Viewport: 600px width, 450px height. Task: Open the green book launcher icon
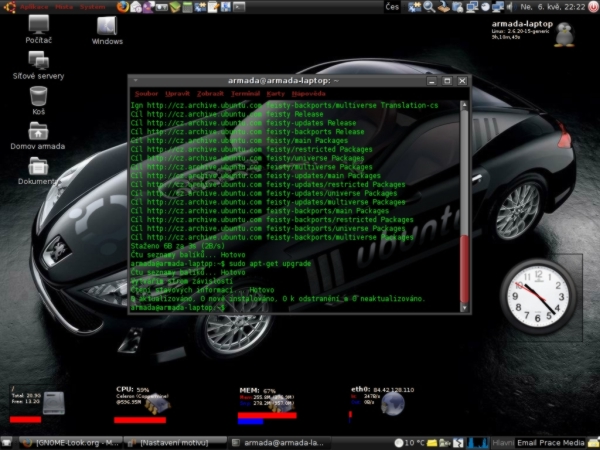[175, 7]
